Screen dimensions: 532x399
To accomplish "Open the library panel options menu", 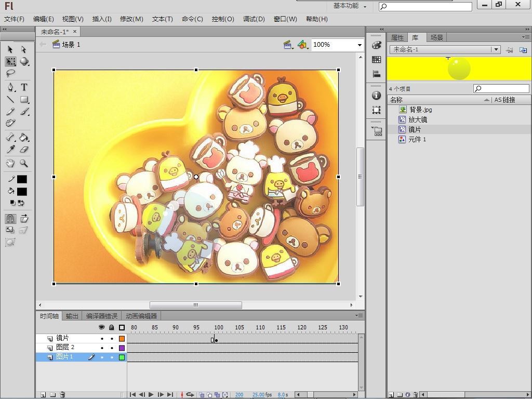I will pyautogui.click(x=526, y=37).
